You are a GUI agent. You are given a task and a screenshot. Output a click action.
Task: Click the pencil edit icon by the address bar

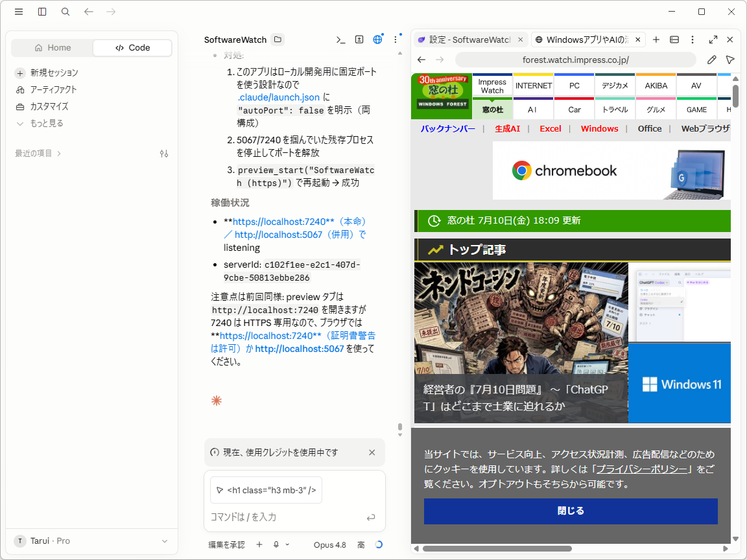[711, 60]
